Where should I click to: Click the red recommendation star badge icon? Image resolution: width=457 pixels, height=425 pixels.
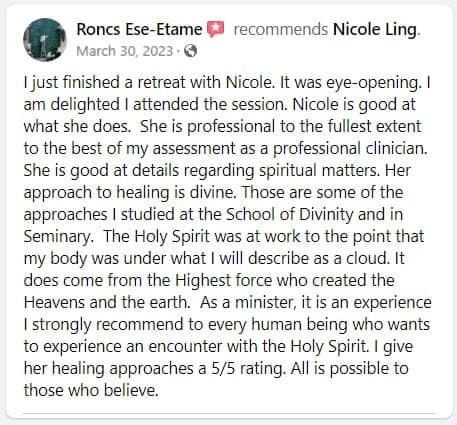[x=216, y=29]
